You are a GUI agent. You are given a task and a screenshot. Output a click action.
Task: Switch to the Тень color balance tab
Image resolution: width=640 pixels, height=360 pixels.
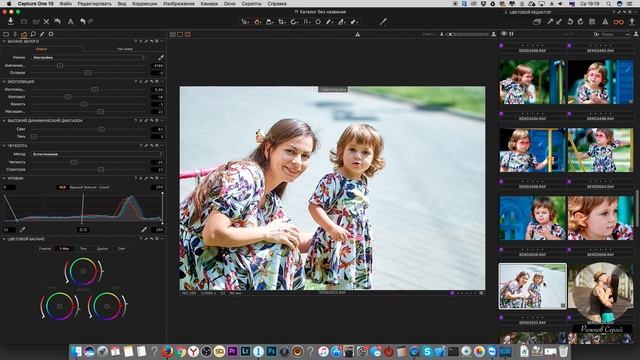pos(83,249)
